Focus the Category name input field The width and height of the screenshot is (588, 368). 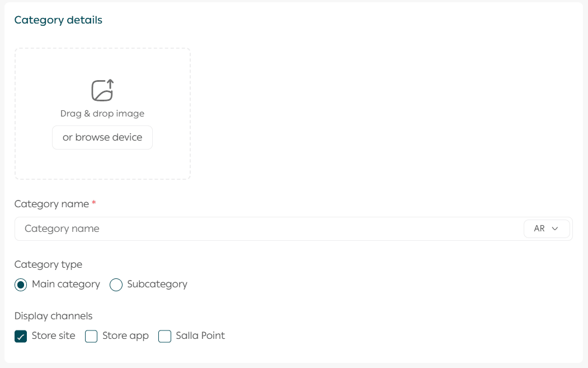(269, 229)
